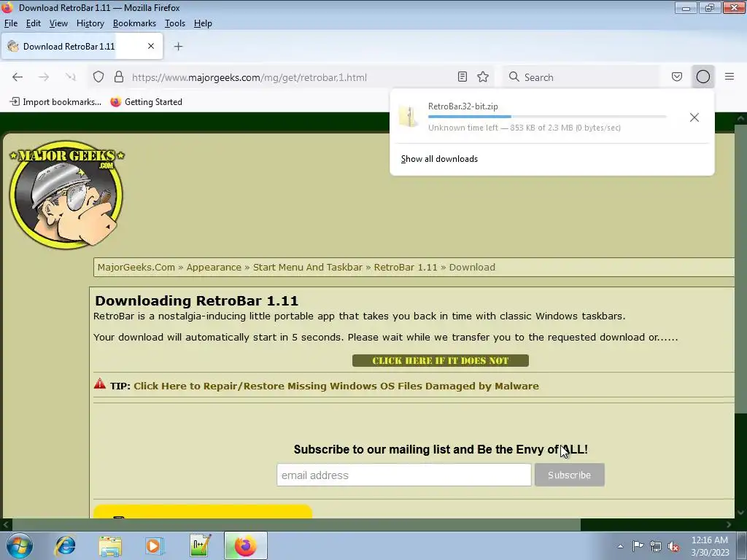Open Windows Explorer from taskbar
Viewport: 747px width, 560px height.
110,545
